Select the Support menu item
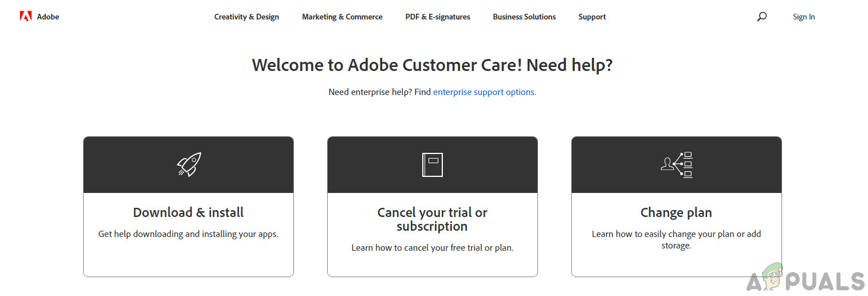The height and width of the screenshot is (296, 868). click(592, 17)
